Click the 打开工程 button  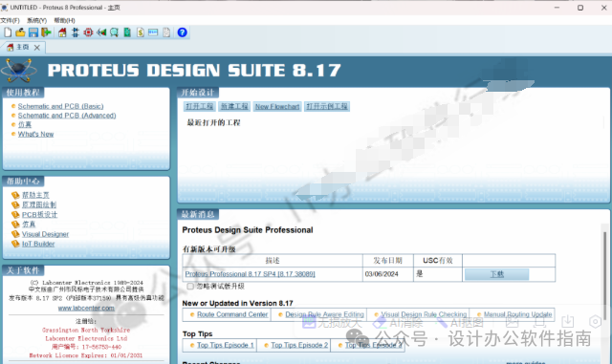pyautogui.click(x=200, y=106)
